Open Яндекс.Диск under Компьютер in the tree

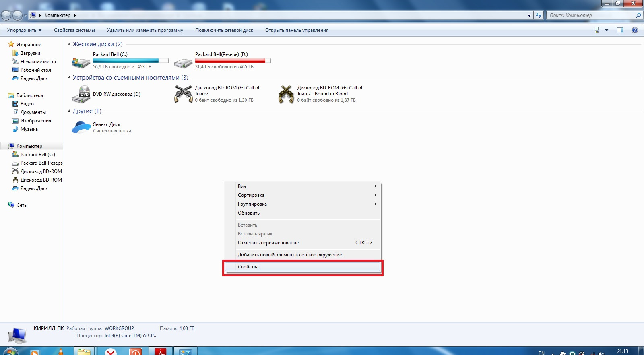[x=34, y=188]
